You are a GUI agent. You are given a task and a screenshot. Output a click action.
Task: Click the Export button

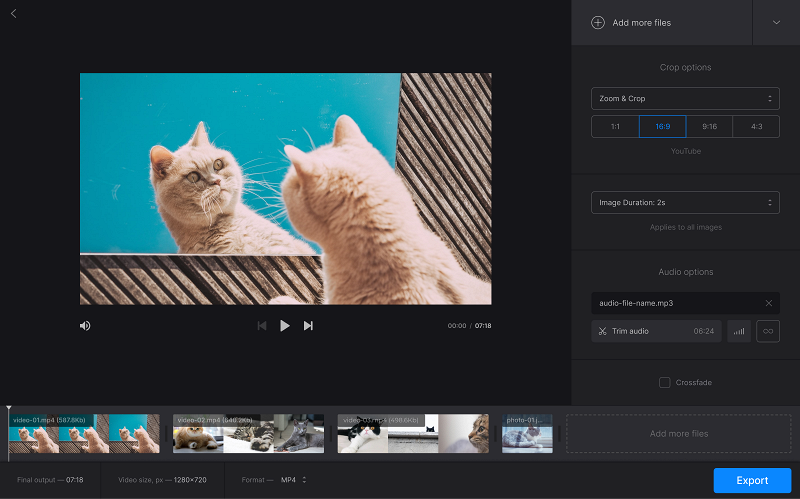(752, 480)
